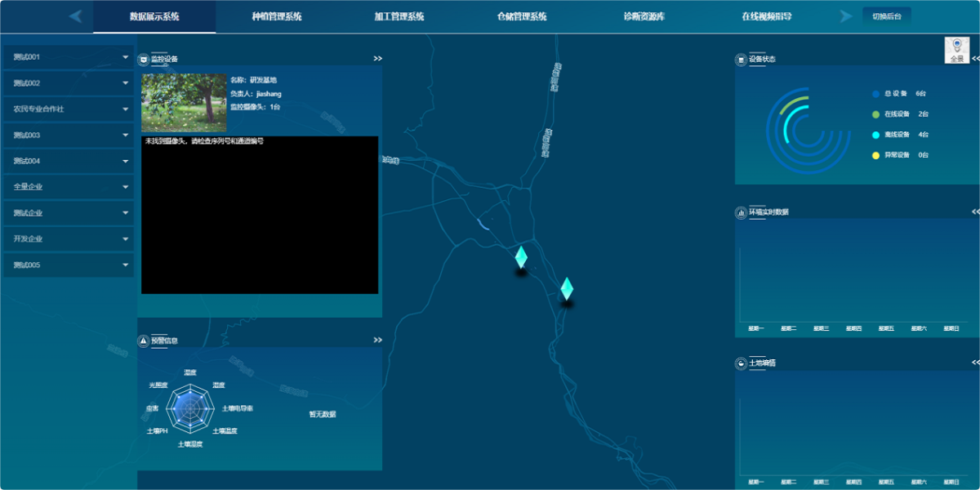Collapse the 预警信息 panel with >> arrows
The height and width of the screenshot is (490, 980).
pyautogui.click(x=377, y=341)
